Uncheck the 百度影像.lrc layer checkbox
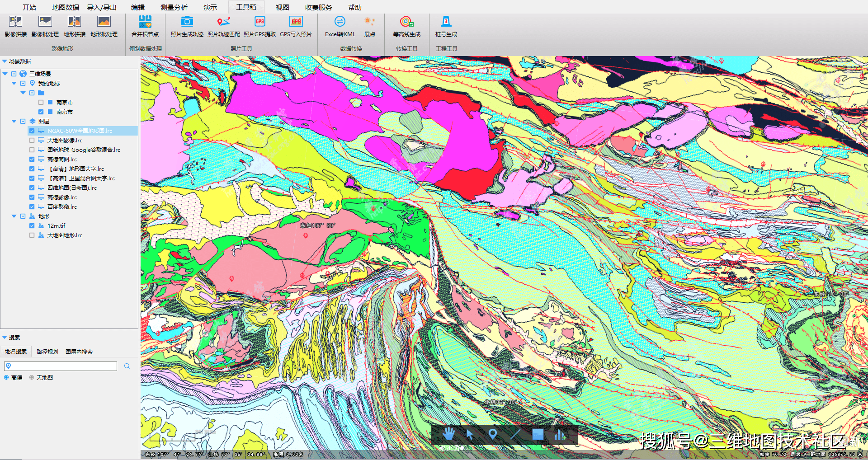This screenshot has width=868, height=460. (32, 207)
